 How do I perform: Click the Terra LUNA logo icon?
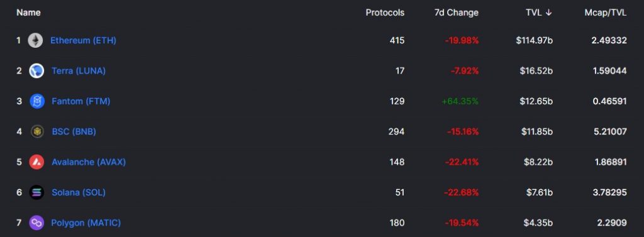point(36,70)
